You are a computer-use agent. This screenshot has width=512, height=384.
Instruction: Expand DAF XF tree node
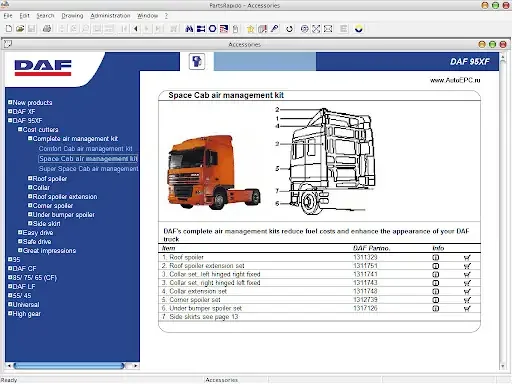[10, 111]
